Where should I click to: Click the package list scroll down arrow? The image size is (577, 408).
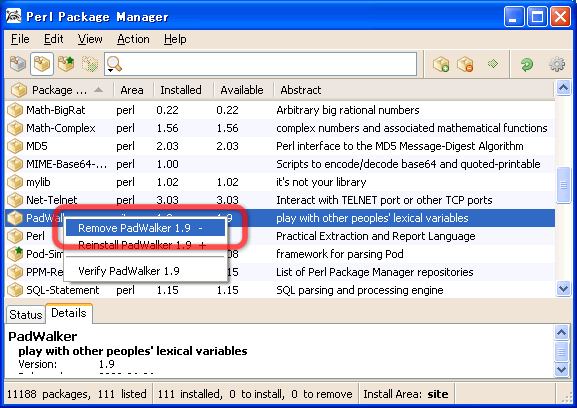tap(563, 288)
